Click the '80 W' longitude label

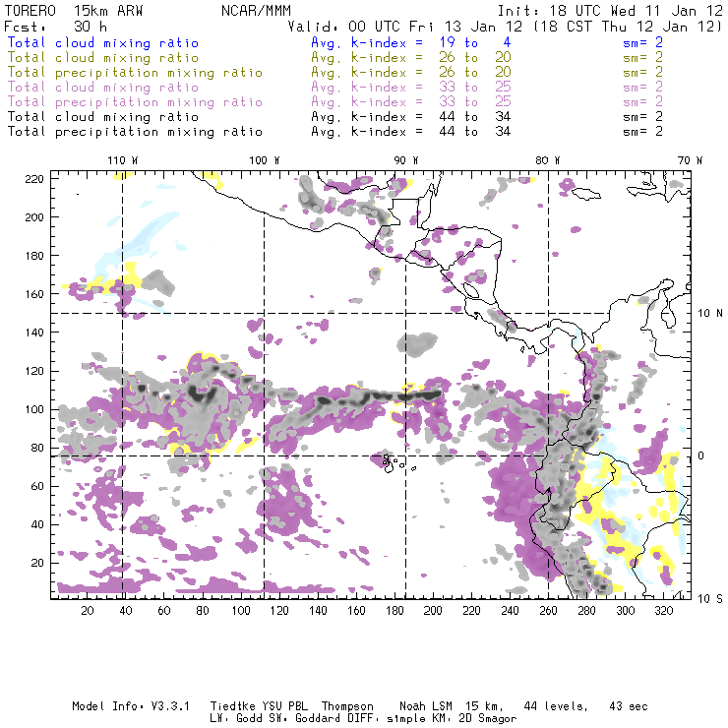pos(547,160)
